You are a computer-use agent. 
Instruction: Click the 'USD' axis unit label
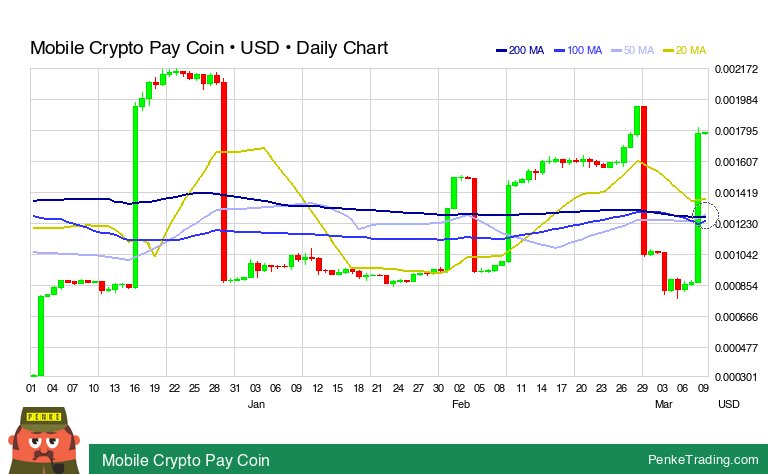(x=729, y=404)
